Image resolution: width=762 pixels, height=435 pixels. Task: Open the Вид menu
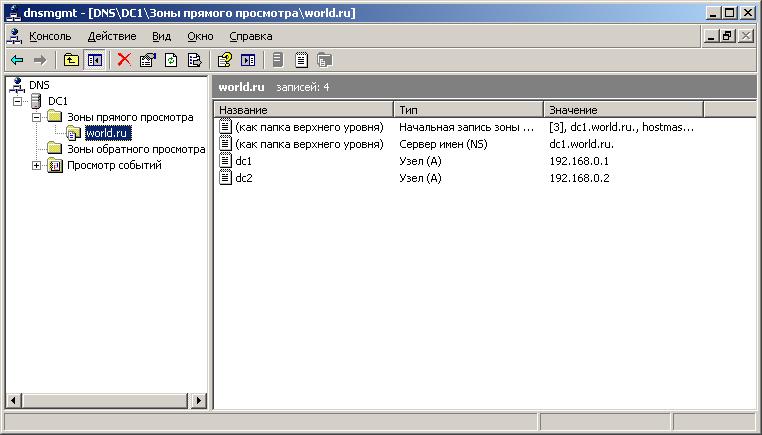point(161,36)
